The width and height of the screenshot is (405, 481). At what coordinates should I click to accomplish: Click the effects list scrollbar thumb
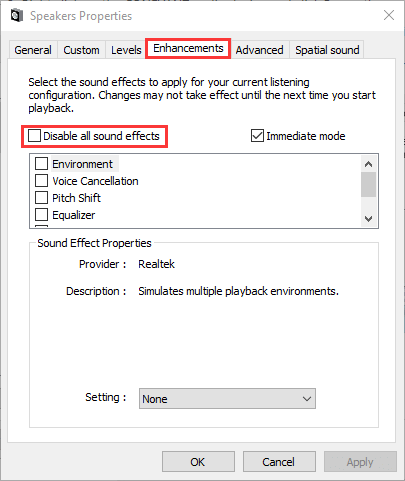click(x=368, y=185)
